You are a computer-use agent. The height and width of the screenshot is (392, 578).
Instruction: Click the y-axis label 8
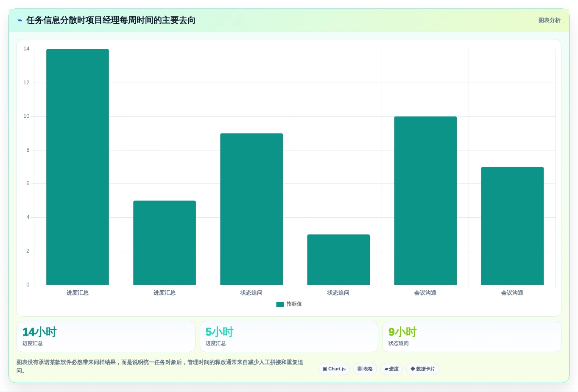[28, 150]
